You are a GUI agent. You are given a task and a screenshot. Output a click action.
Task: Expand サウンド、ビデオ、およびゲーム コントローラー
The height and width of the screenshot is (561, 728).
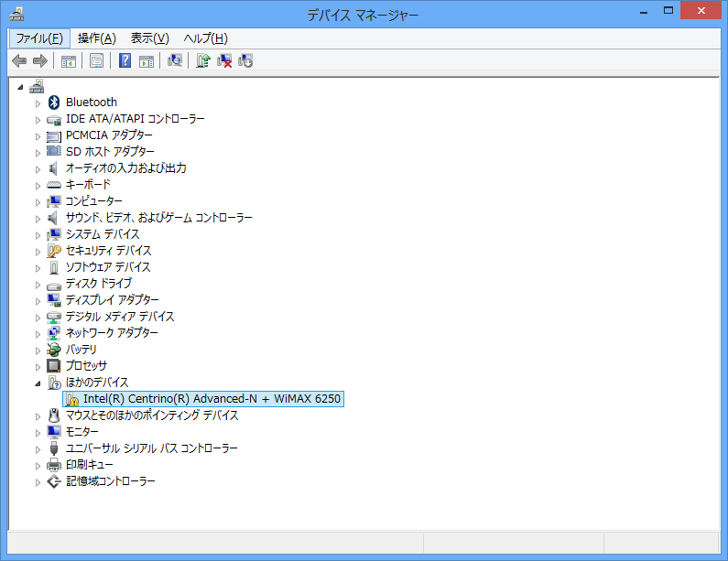38,219
